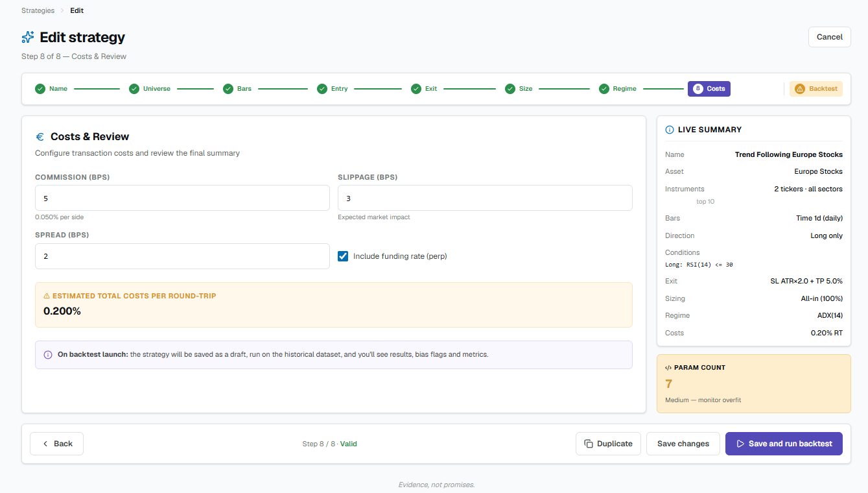Click the green checkmark for Name step
The height and width of the screenshot is (493, 868).
tap(40, 89)
